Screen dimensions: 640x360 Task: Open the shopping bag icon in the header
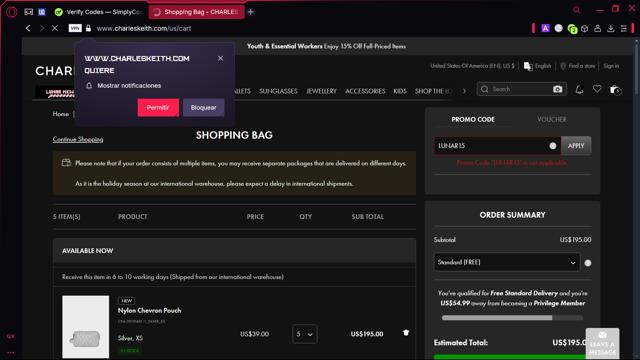[615, 90]
